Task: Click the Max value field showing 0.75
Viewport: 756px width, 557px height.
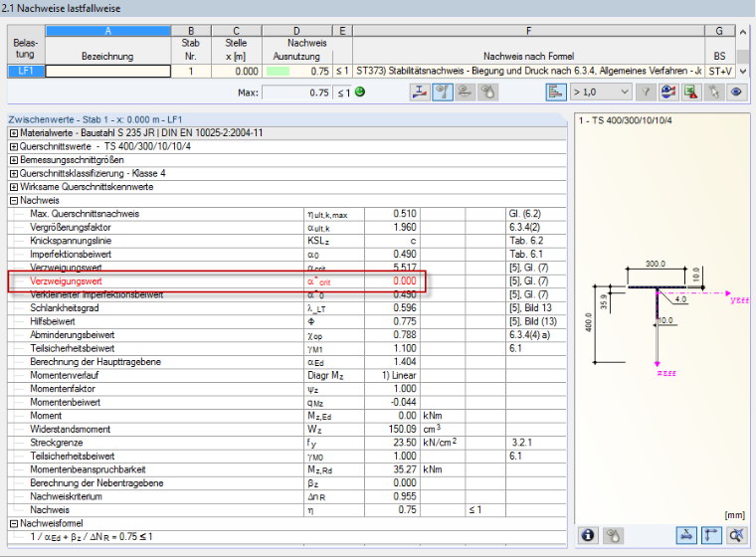Action: point(296,93)
